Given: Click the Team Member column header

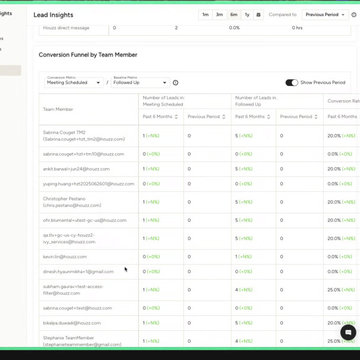Looking at the screenshot, I should [x=58, y=109].
